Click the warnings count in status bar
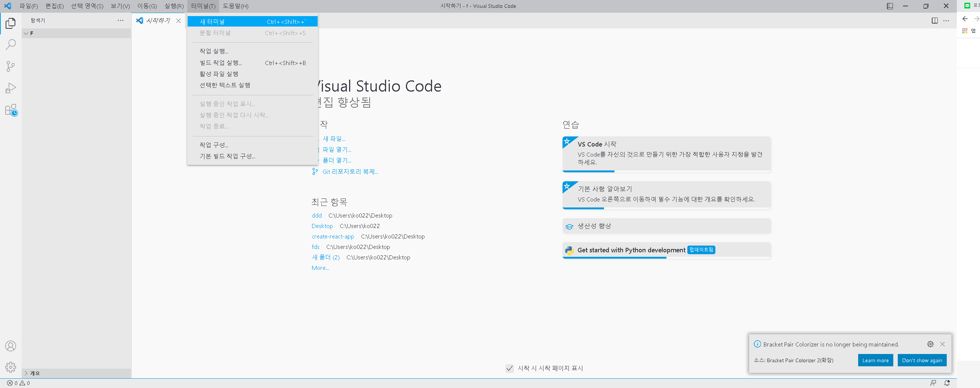Viewport: 980px width, 388px height. pos(25,383)
